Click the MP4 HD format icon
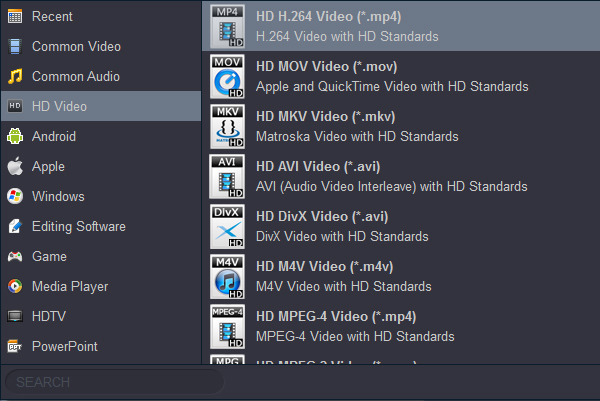The image size is (600, 401). click(227, 27)
